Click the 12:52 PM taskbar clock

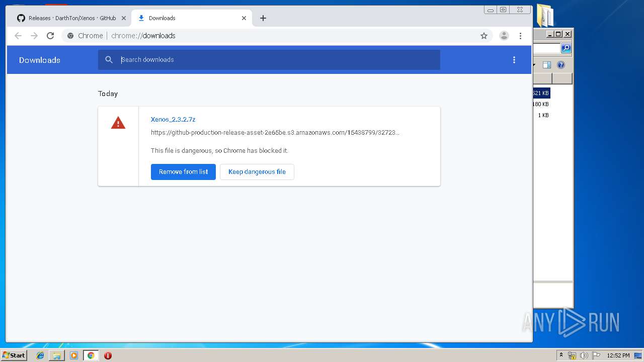618,355
